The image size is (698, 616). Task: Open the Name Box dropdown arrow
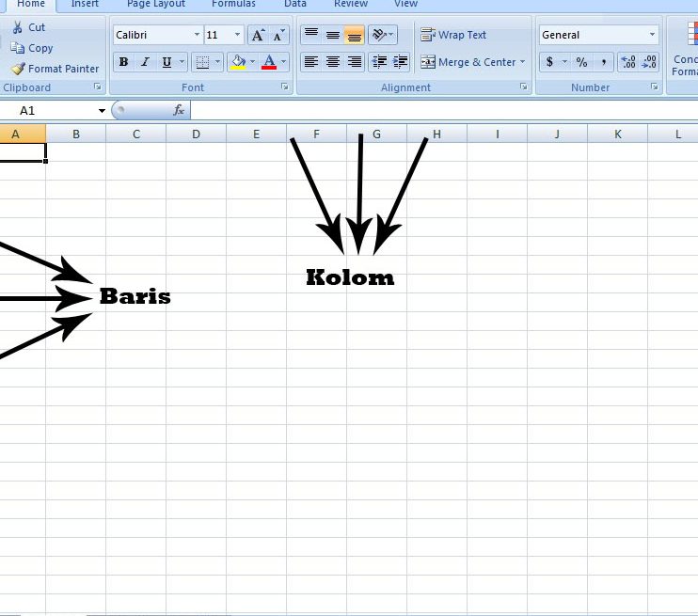[x=102, y=110]
